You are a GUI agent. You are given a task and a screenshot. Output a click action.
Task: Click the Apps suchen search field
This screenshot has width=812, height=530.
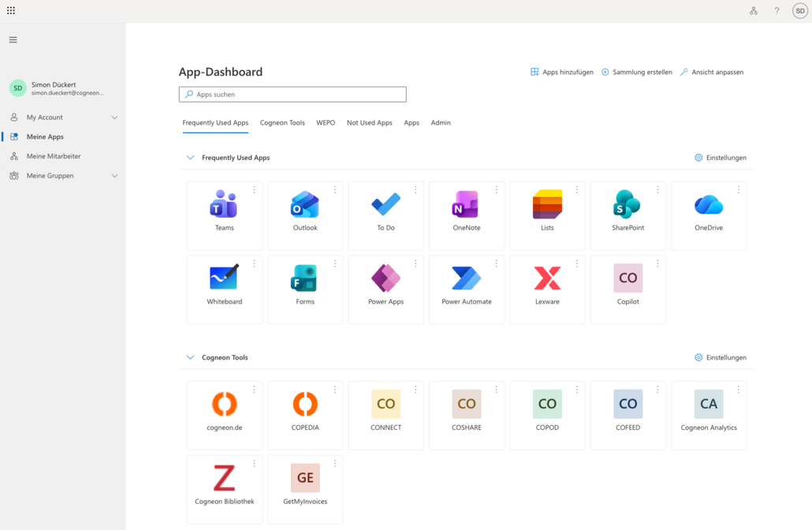tap(292, 95)
